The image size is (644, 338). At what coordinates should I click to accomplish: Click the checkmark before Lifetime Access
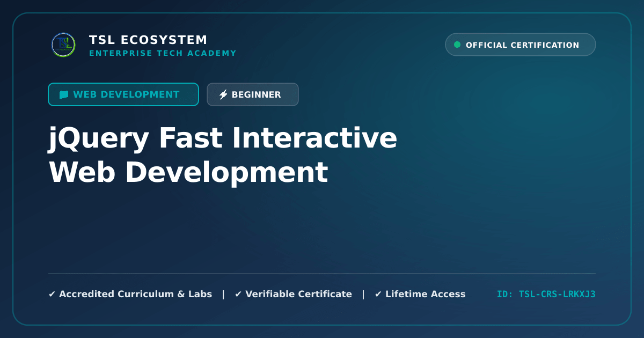[x=378, y=294]
